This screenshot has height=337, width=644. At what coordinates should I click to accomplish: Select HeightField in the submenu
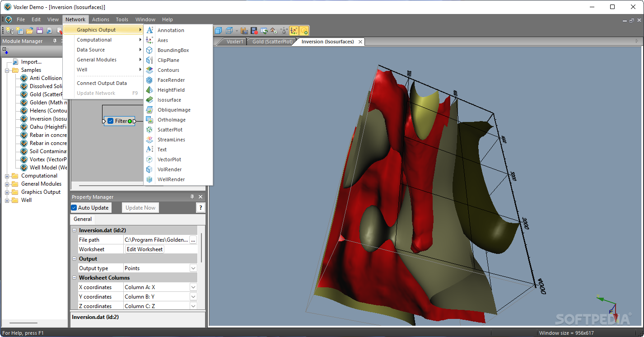point(178,90)
